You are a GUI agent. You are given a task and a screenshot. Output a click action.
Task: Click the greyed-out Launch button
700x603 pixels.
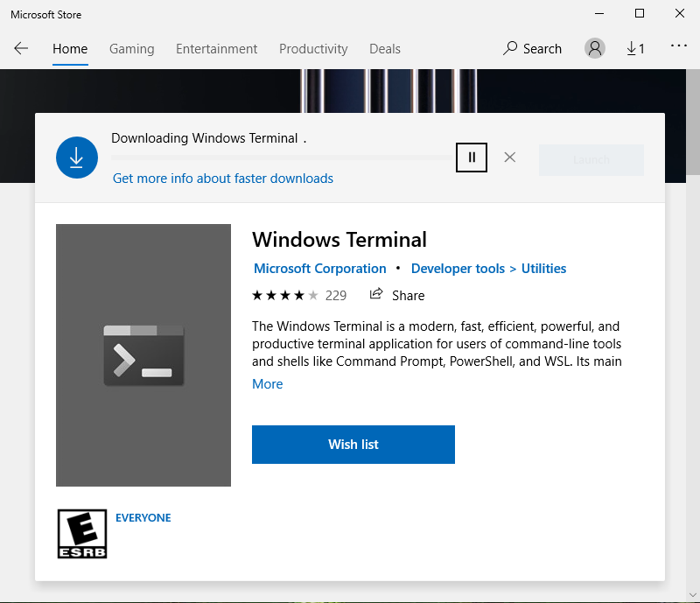click(x=591, y=160)
